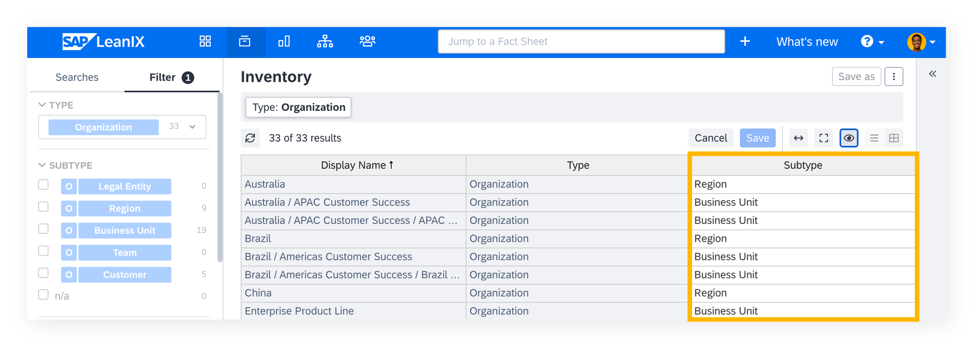This screenshot has height=354, width=980.
Task: Sort by Display Name column header
Action: [353, 165]
